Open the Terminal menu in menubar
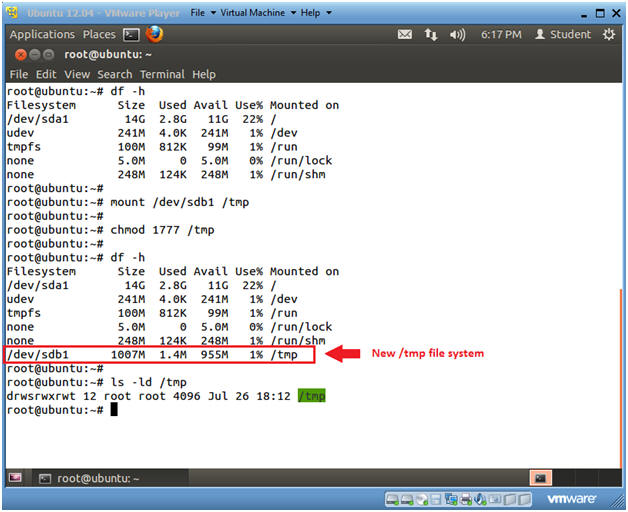 tap(162, 75)
